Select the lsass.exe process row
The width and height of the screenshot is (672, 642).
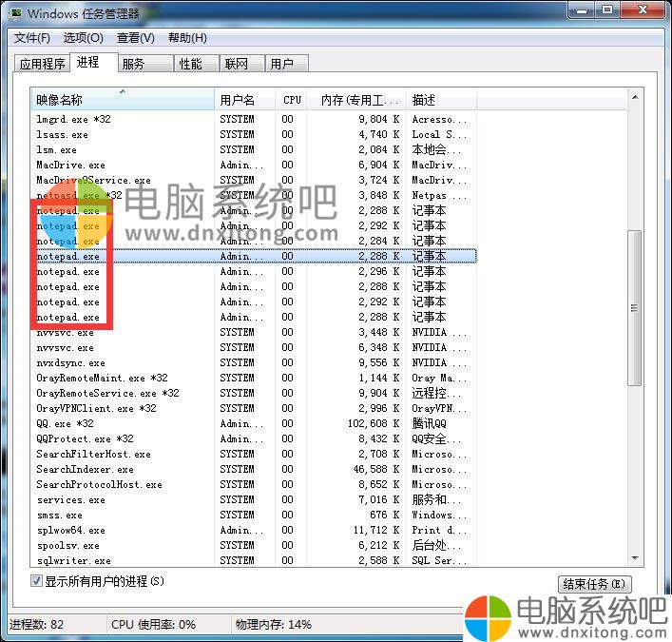[253, 135]
